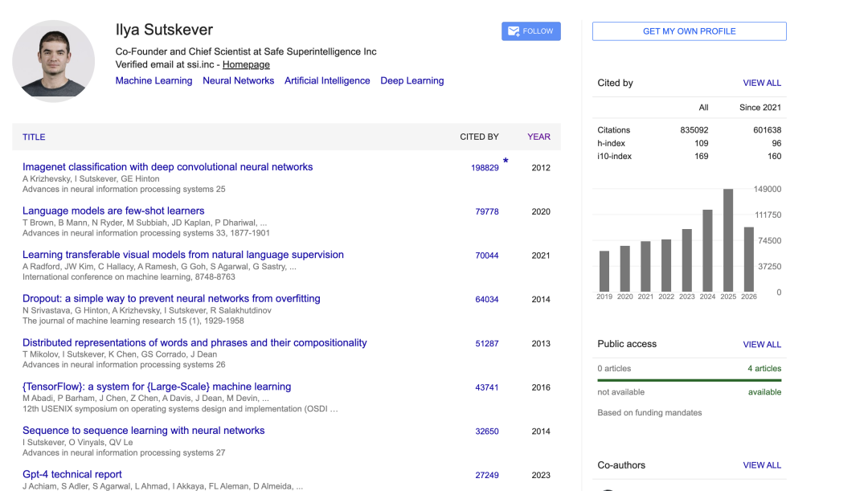Screen dimensions: 868x491
Task: Sort publications by Cited by column
Action: pyautogui.click(x=479, y=137)
